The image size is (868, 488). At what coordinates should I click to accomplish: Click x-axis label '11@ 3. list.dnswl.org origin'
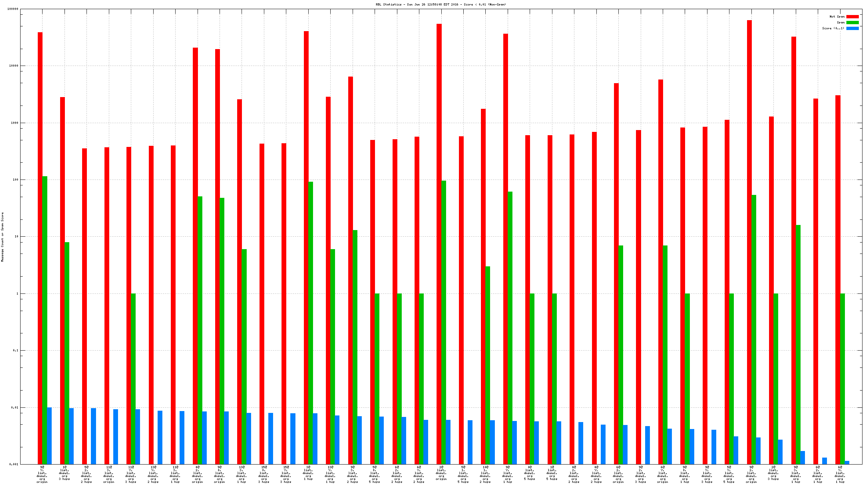[x=109, y=474]
